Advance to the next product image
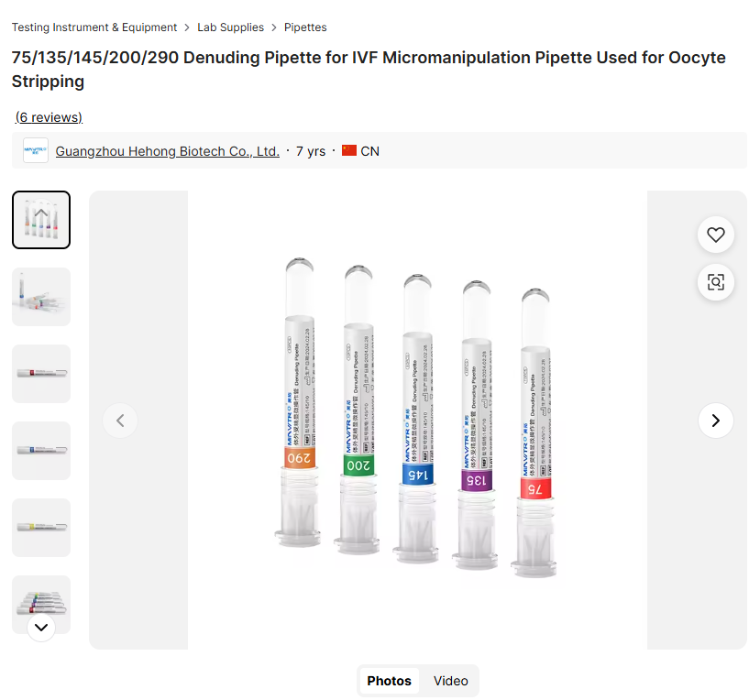749x700 pixels. tap(716, 421)
